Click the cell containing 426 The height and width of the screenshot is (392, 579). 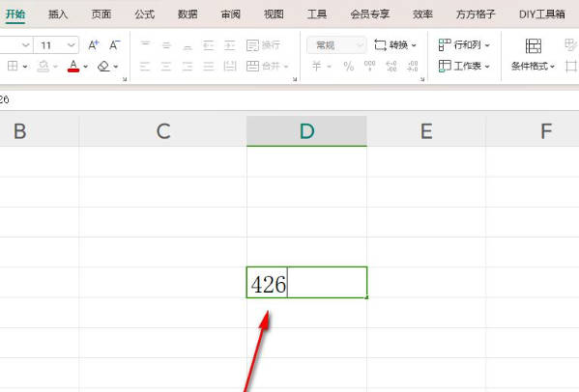(306, 283)
